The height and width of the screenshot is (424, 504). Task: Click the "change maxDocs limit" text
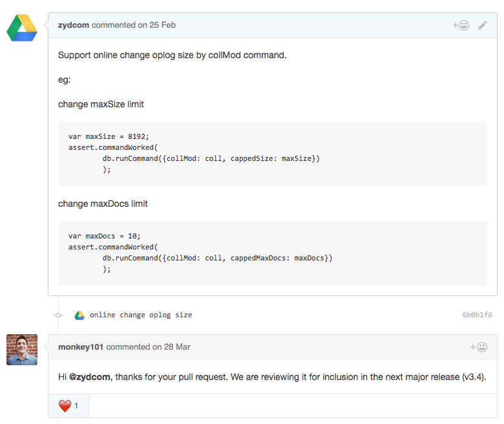(x=103, y=204)
